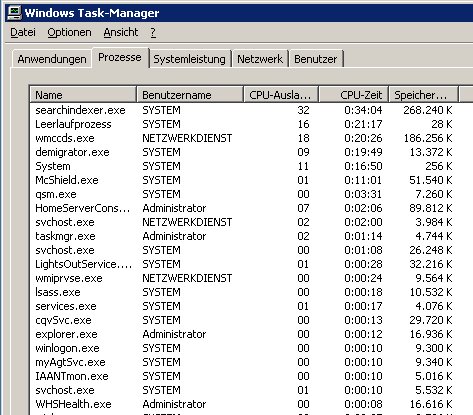This screenshot has height=415, width=473.
Task: Select the cqvSvc.exe process
Action: click(244, 320)
